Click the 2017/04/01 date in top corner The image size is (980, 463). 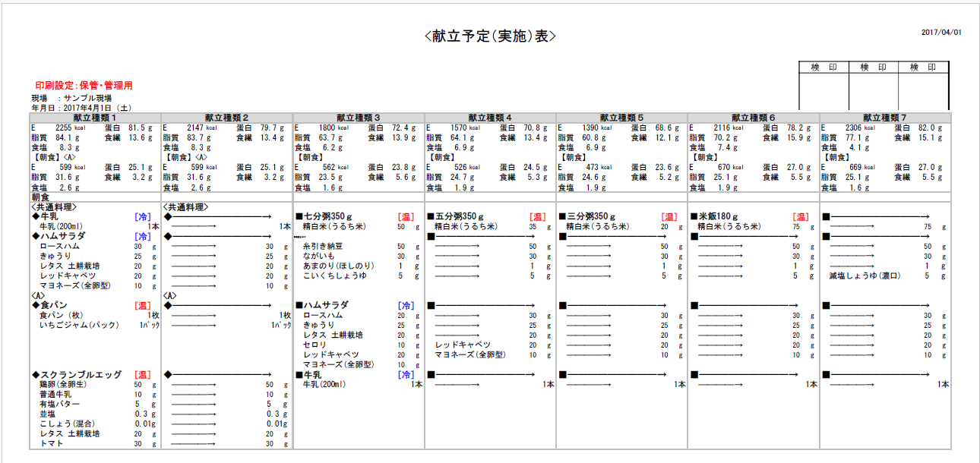pos(940,32)
